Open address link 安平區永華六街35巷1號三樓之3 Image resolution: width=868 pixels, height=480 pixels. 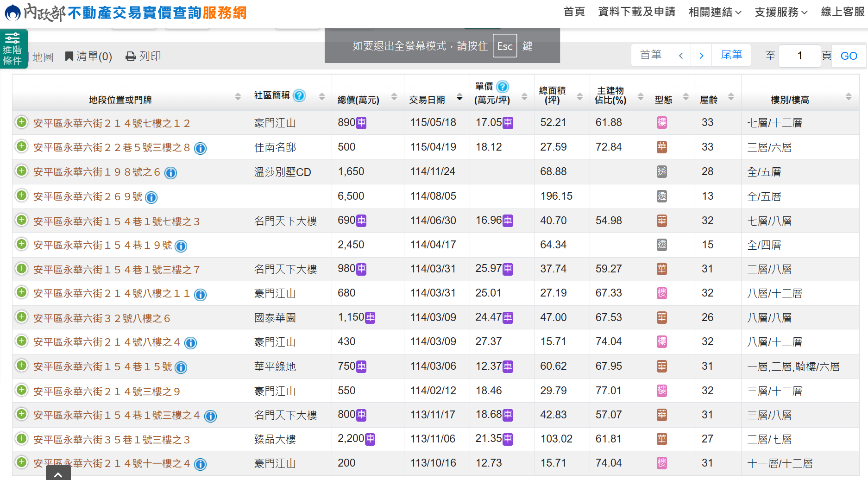[x=112, y=440]
